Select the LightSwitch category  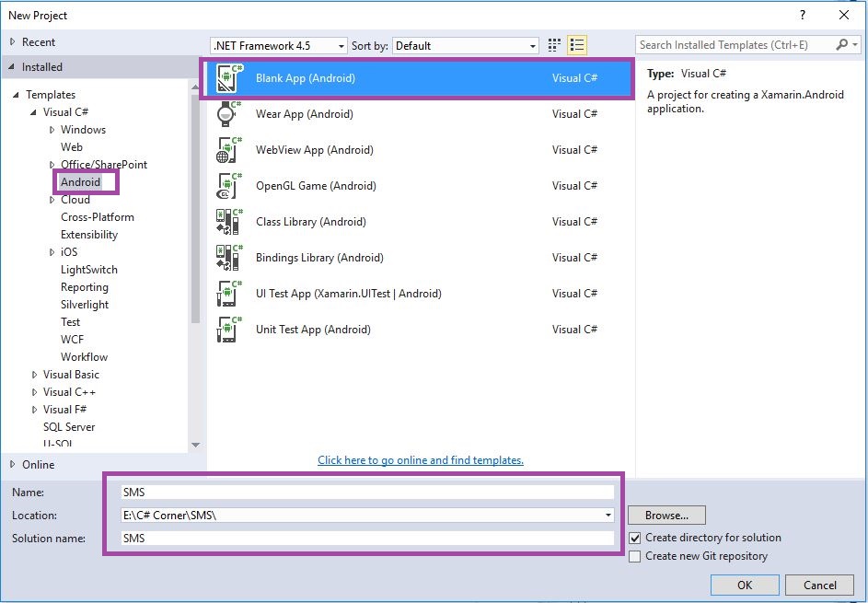(89, 270)
